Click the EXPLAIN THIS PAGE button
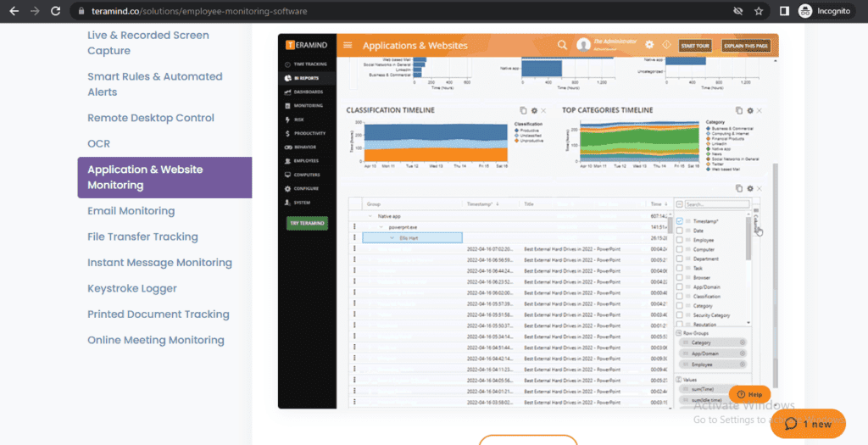Screen dimensions: 868x445 746,46
